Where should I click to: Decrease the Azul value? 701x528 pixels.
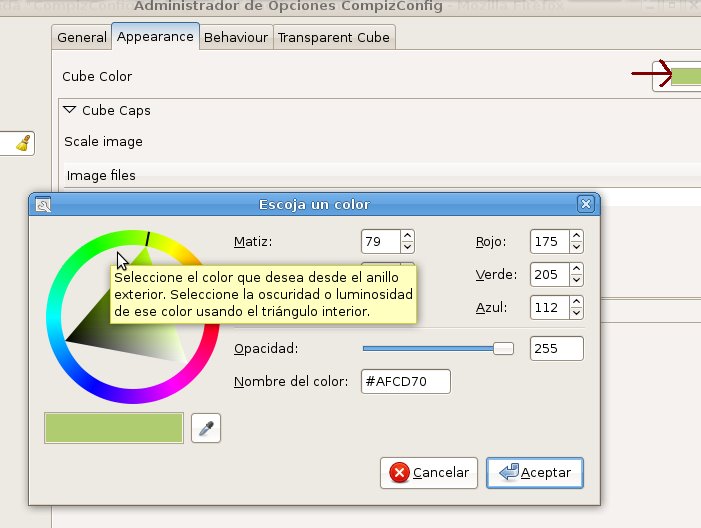(577, 313)
